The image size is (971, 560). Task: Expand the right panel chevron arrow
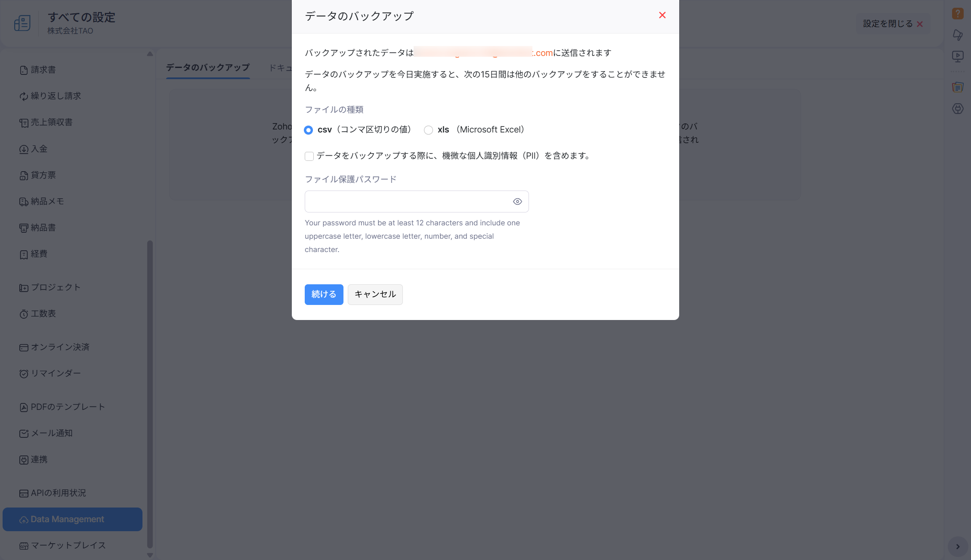[x=957, y=547]
